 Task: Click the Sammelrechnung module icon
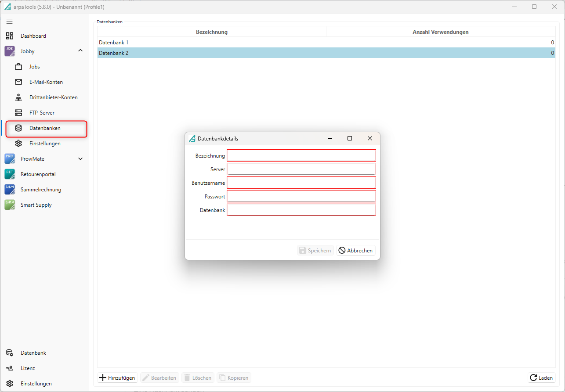10,190
